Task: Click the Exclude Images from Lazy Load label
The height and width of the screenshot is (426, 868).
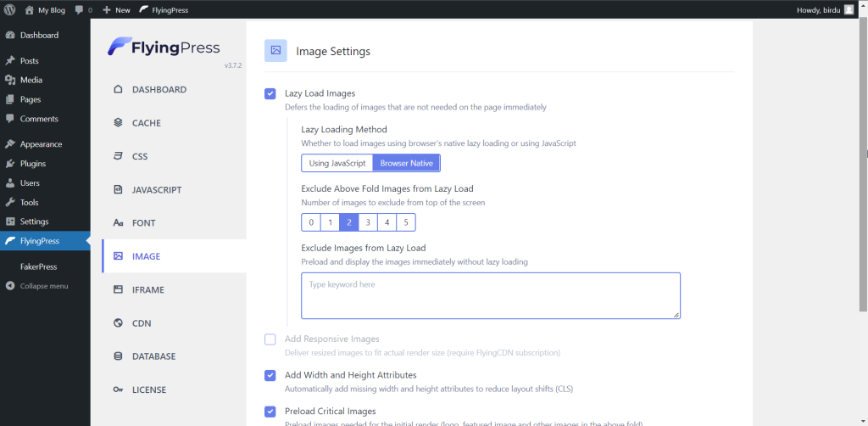Action: [x=363, y=248]
